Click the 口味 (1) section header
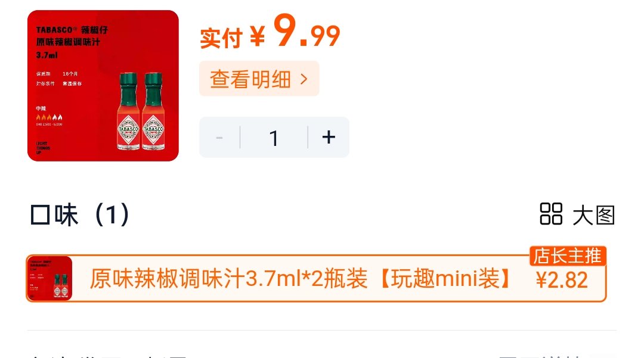 tap(80, 214)
